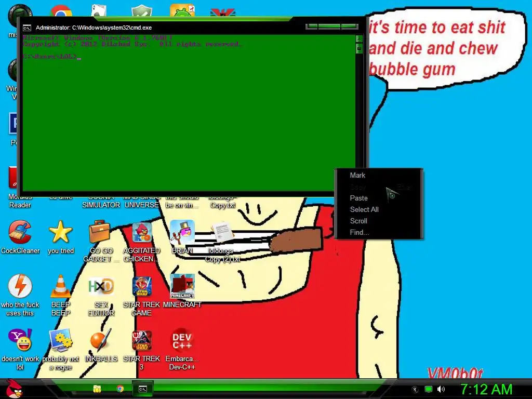Click the SIMULATOR icon label

click(101, 205)
